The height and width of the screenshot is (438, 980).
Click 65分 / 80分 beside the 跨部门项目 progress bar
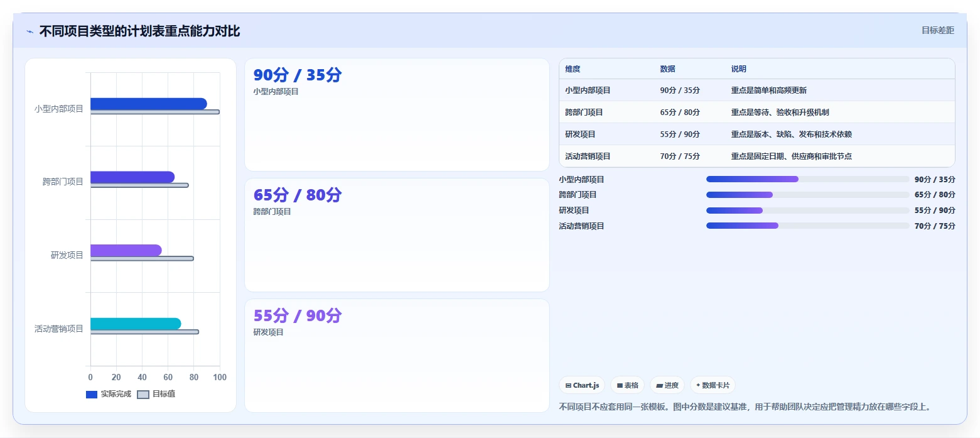click(x=935, y=195)
